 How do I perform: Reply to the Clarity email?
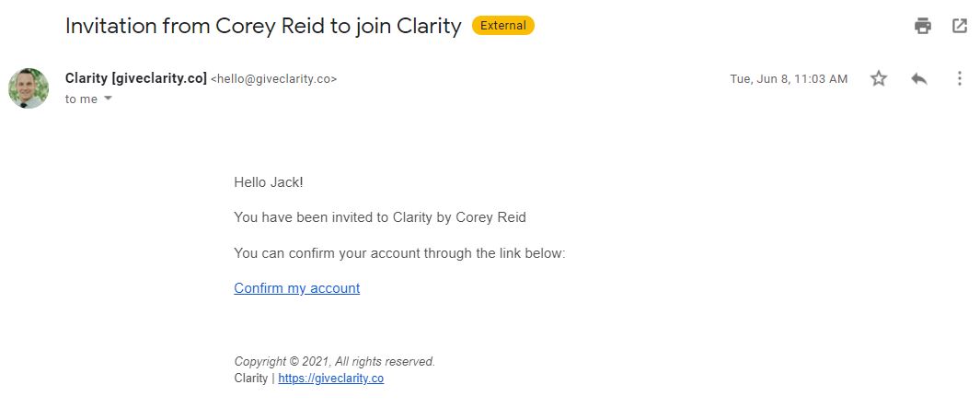(918, 78)
